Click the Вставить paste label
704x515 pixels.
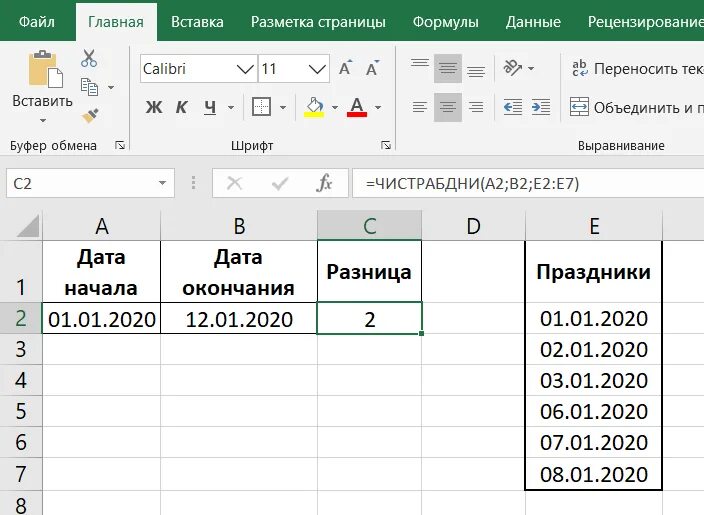pos(42,101)
